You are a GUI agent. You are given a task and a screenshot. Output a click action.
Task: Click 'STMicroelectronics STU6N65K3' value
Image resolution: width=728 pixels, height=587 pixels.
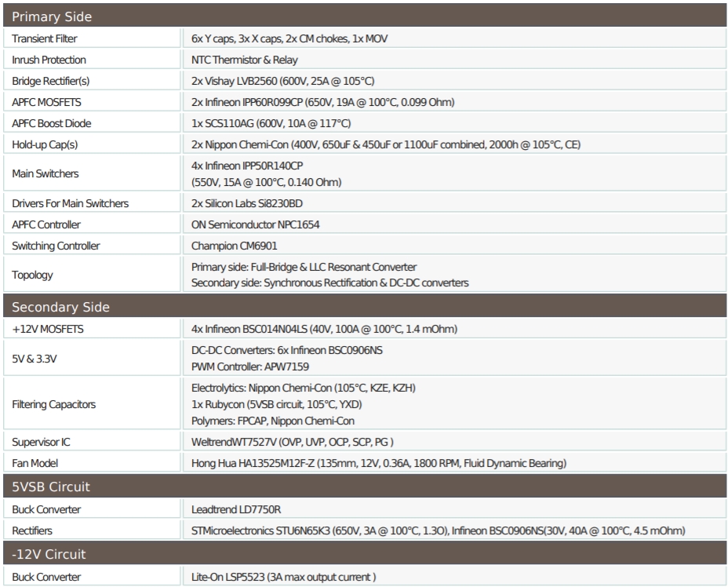439,530
